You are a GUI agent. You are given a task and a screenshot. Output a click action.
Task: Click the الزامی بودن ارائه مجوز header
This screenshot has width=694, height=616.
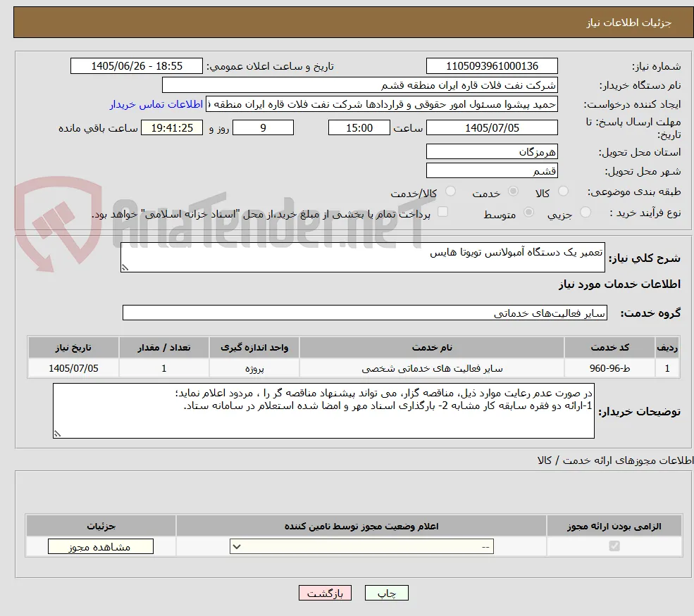[614, 526]
